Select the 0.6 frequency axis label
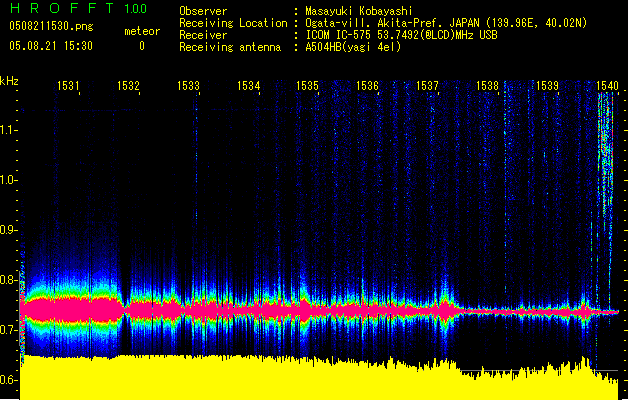 [9, 380]
